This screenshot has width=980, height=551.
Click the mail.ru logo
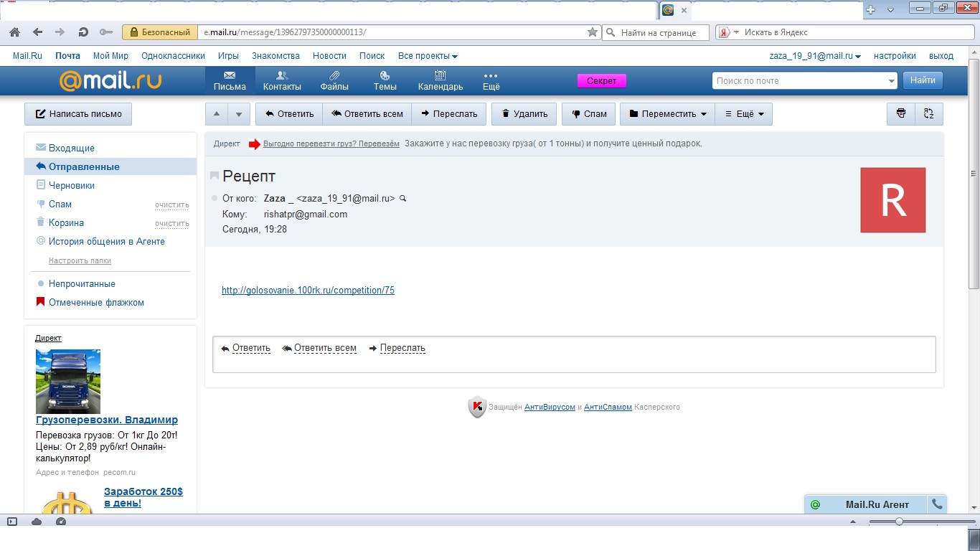click(x=110, y=80)
